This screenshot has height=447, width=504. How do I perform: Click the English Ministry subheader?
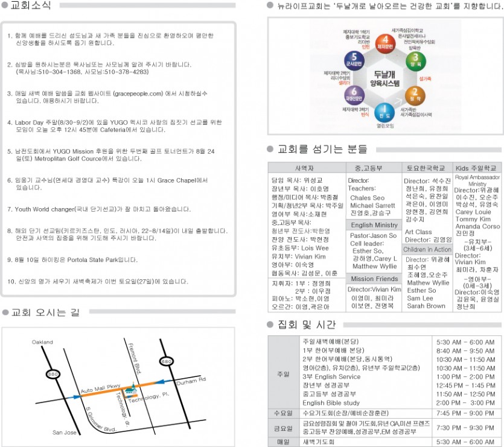coord(374,225)
